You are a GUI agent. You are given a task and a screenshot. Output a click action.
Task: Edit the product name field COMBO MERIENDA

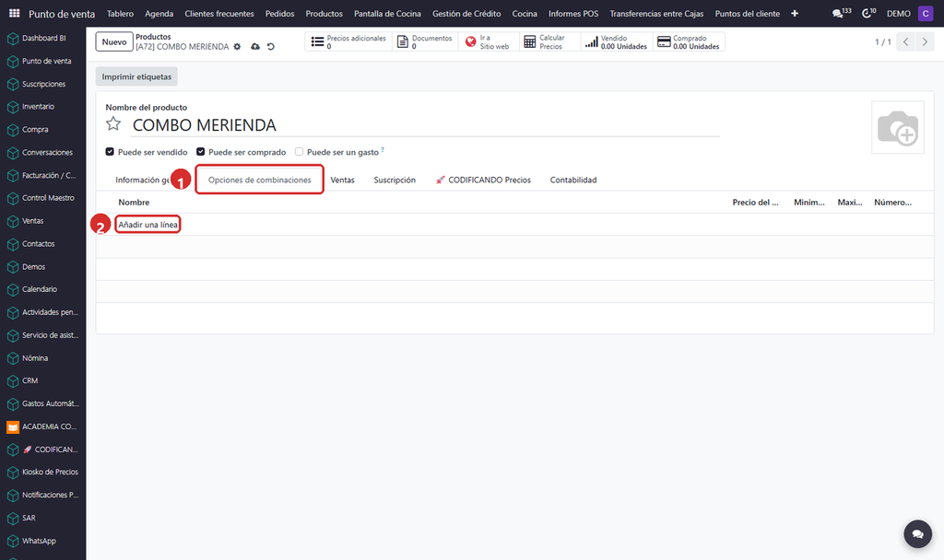(425, 125)
